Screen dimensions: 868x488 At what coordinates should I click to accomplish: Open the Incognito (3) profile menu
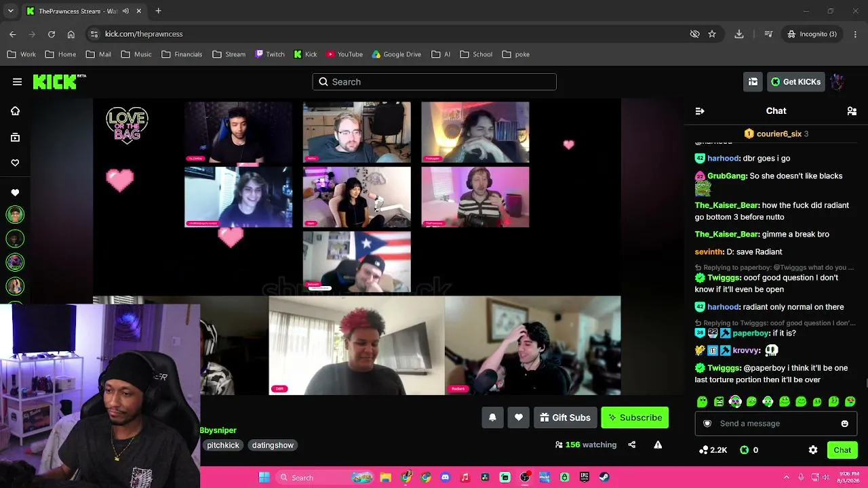(x=812, y=34)
